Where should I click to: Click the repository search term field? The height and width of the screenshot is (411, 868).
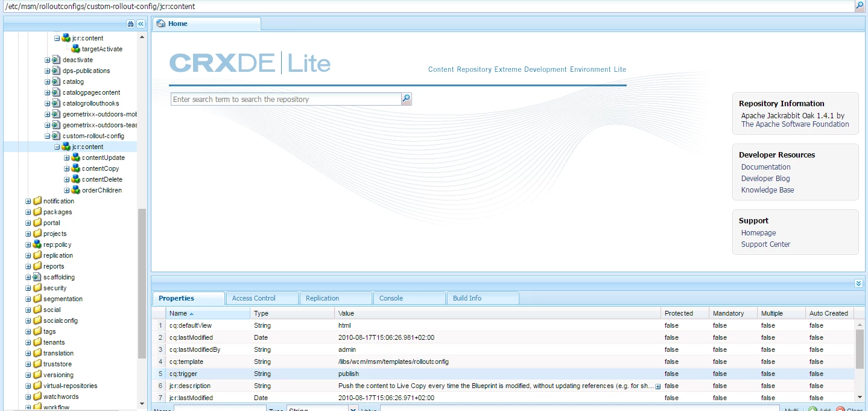287,99
